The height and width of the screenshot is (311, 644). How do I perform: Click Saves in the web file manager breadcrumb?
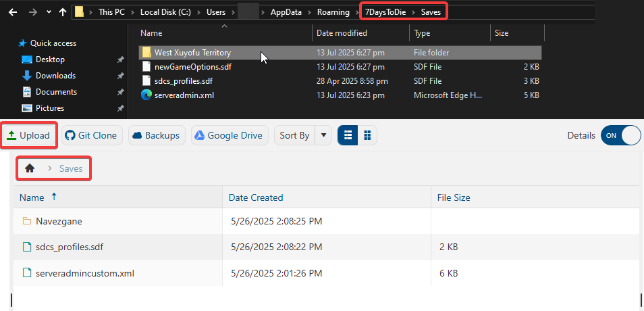(71, 168)
